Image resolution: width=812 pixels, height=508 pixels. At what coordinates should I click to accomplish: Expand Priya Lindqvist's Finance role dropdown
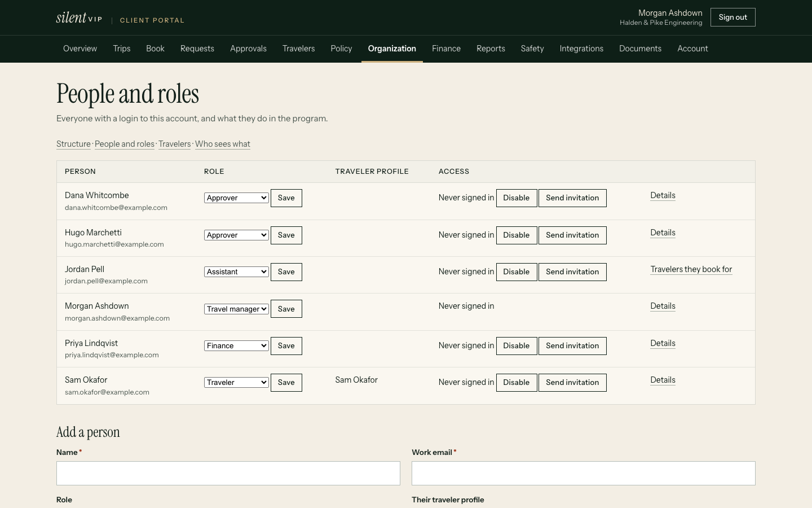[x=236, y=346]
